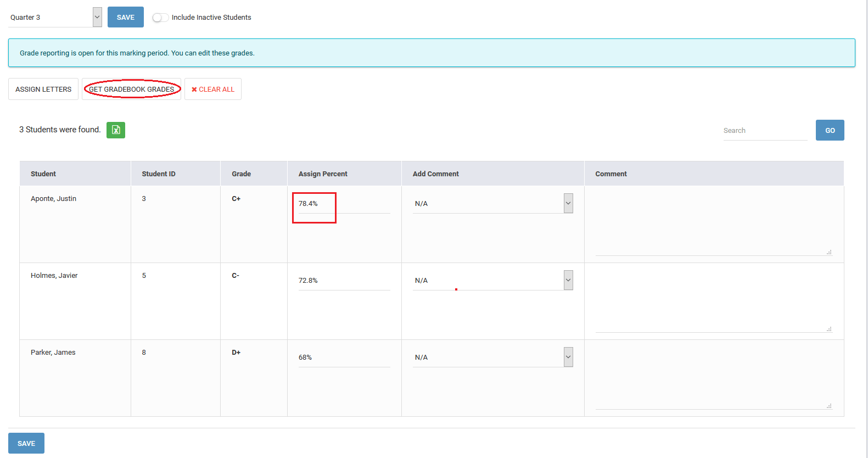
Task: Export student list to Excel icon
Action: coord(116,130)
